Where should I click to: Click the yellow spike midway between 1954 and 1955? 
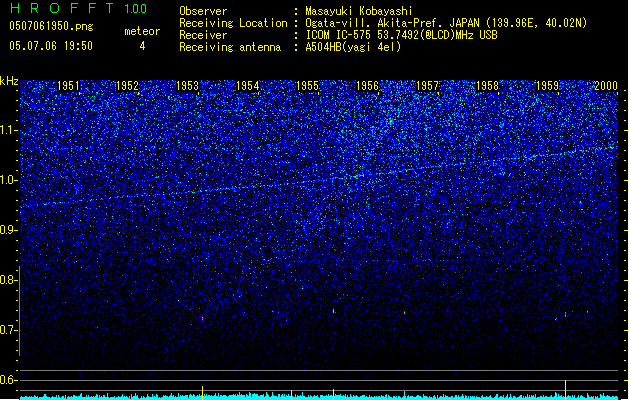[x=292, y=394]
